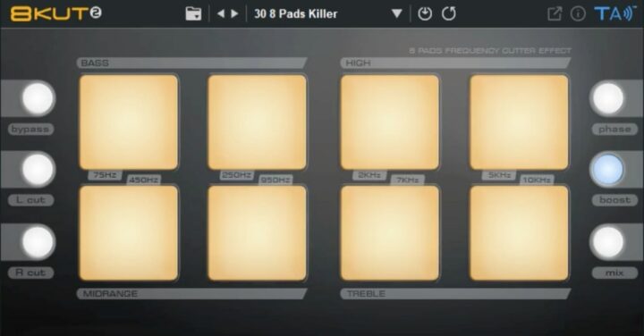
Task: Tap the 250Hz bass pad
Action: (x=257, y=122)
